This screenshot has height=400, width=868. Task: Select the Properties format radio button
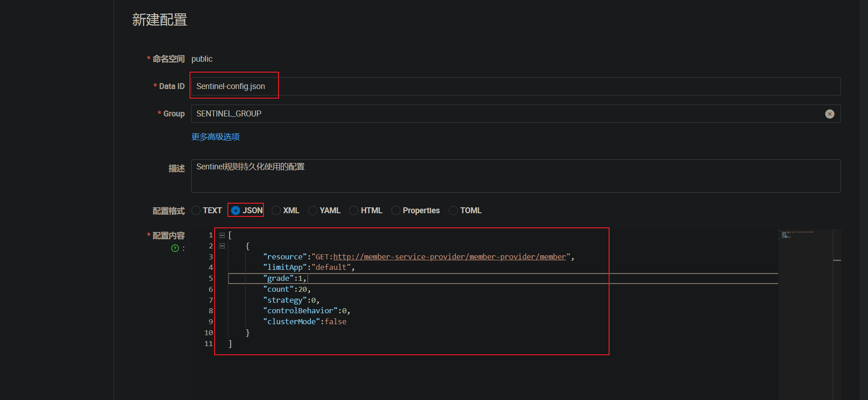pyautogui.click(x=396, y=211)
